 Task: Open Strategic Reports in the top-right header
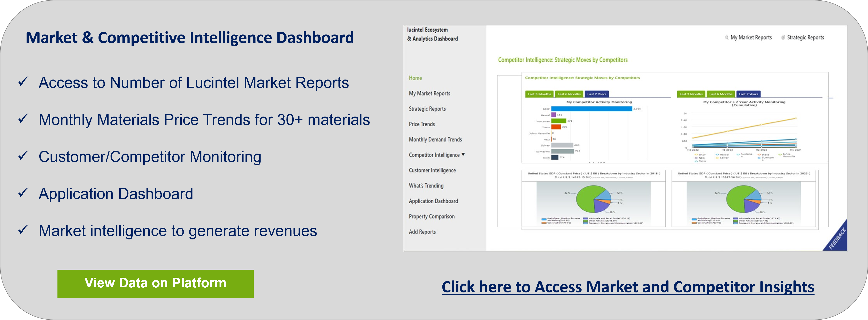click(805, 37)
